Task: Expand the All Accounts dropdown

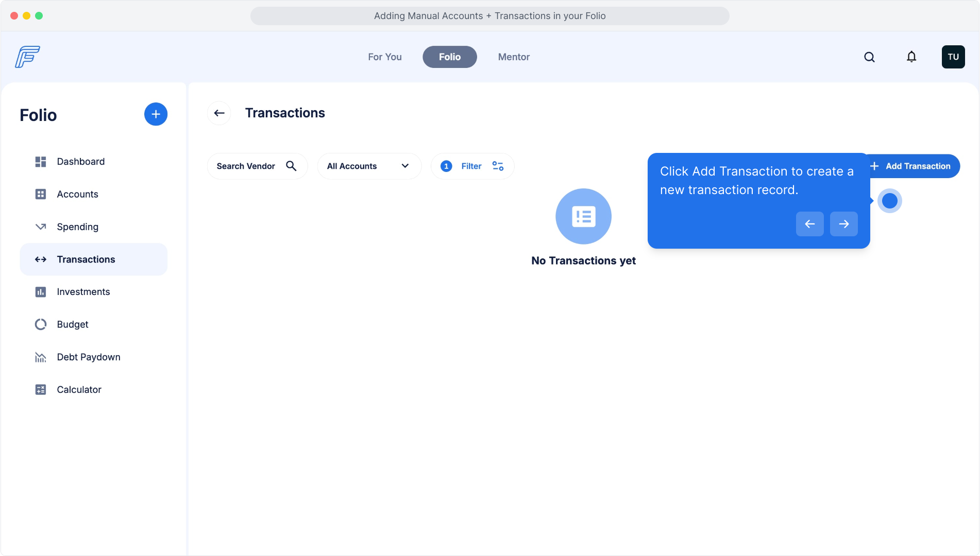Action: pyautogui.click(x=369, y=166)
